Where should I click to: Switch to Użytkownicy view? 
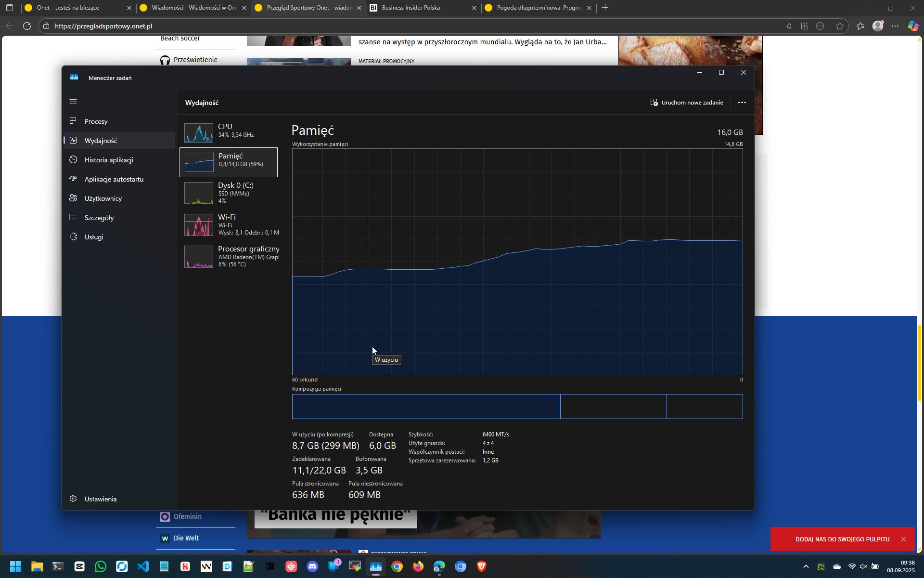(103, 198)
